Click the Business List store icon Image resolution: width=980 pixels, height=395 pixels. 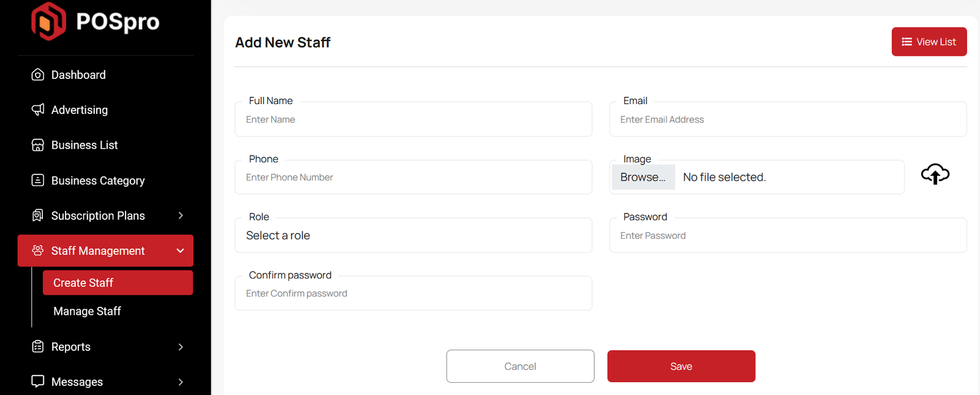[x=38, y=145]
